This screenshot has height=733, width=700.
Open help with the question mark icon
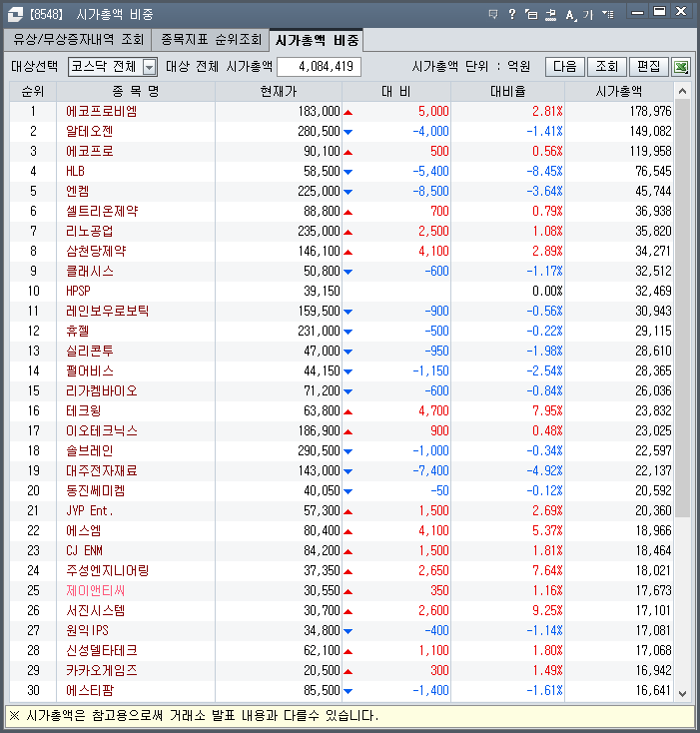(x=512, y=14)
